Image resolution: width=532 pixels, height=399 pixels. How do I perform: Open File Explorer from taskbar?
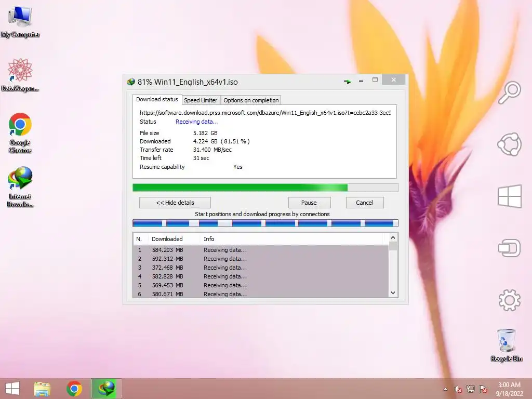[x=42, y=389]
